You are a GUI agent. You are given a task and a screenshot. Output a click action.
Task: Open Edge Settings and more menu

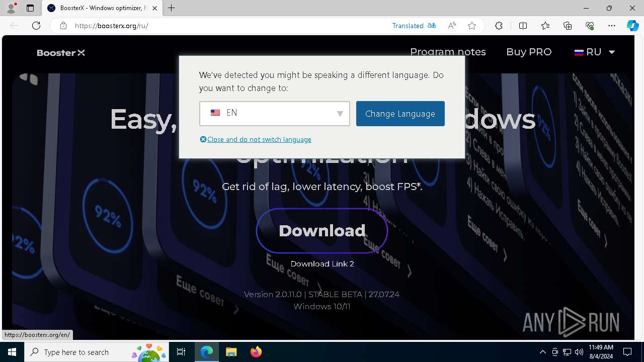pos(612,26)
